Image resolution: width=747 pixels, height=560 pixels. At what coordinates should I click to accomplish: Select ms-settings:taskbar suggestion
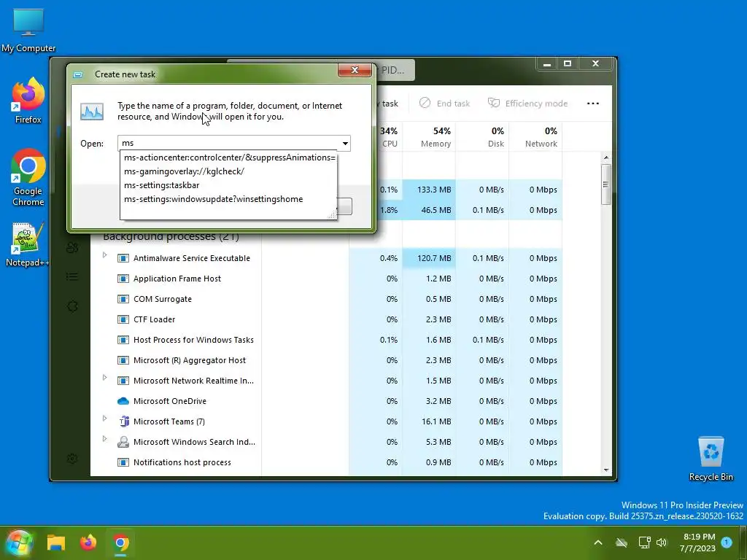[x=228, y=185]
